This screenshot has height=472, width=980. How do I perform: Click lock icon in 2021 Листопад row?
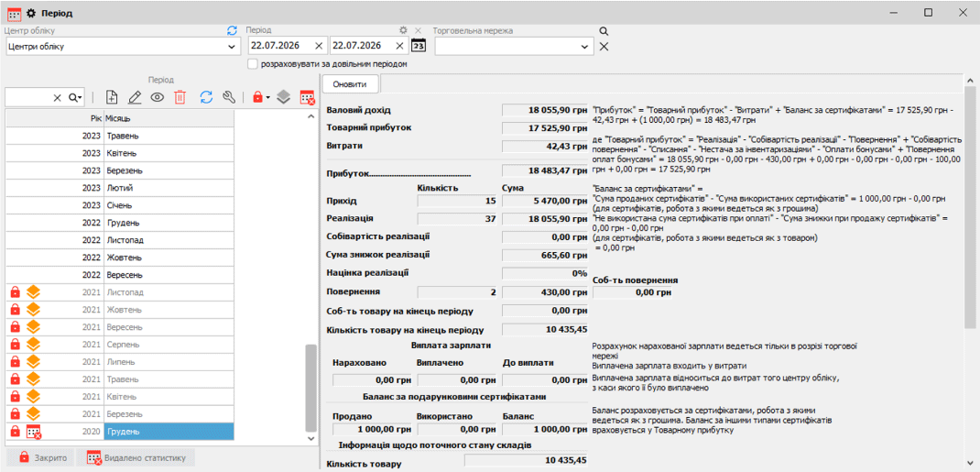[x=16, y=292]
